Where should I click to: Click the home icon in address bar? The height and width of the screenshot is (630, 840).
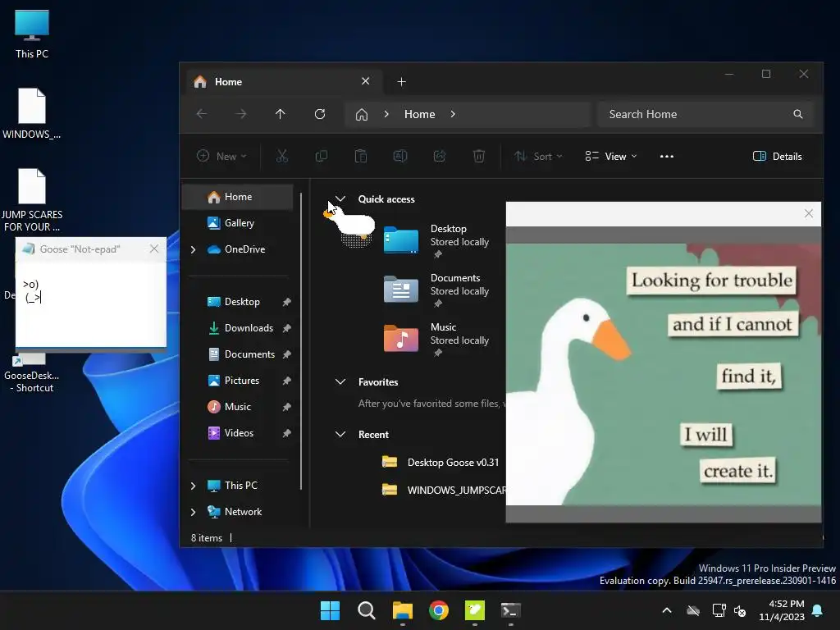point(362,114)
